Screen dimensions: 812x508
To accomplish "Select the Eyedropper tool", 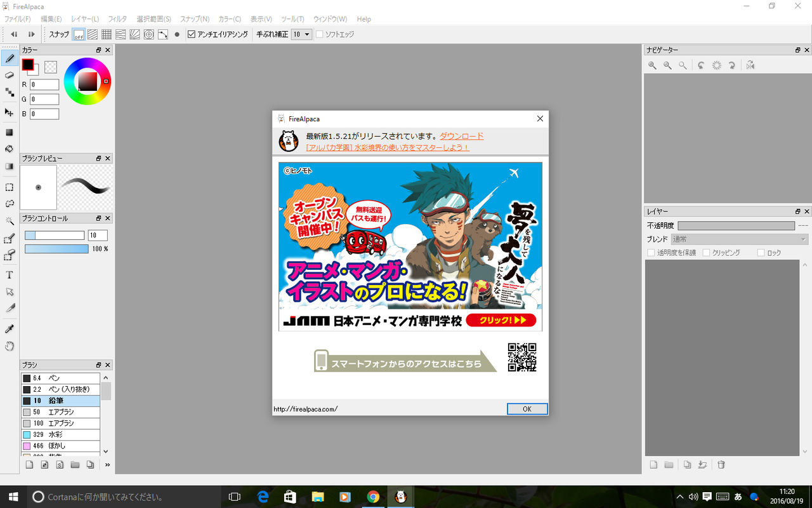I will tap(10, 328).
